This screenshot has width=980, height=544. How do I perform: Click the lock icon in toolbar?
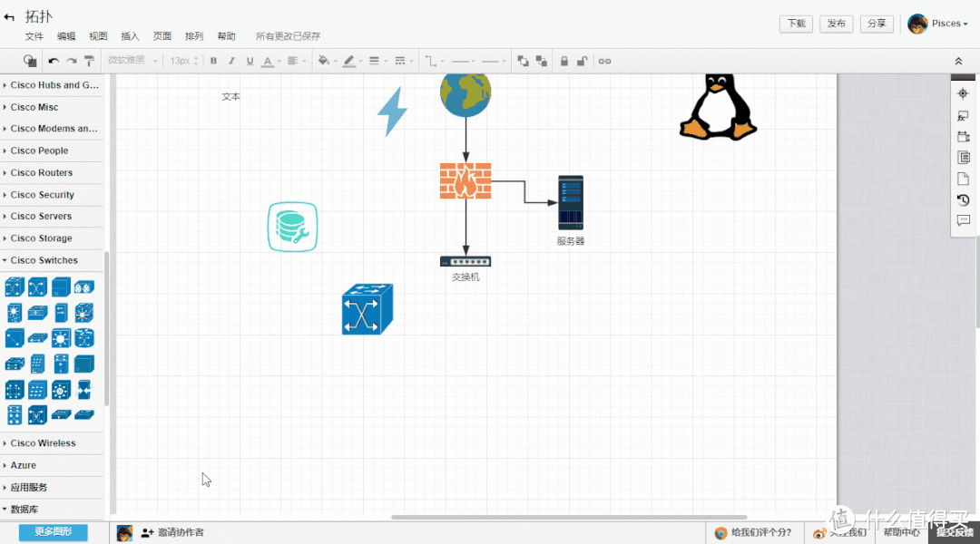pyautogui.click(x=563, y=61)
